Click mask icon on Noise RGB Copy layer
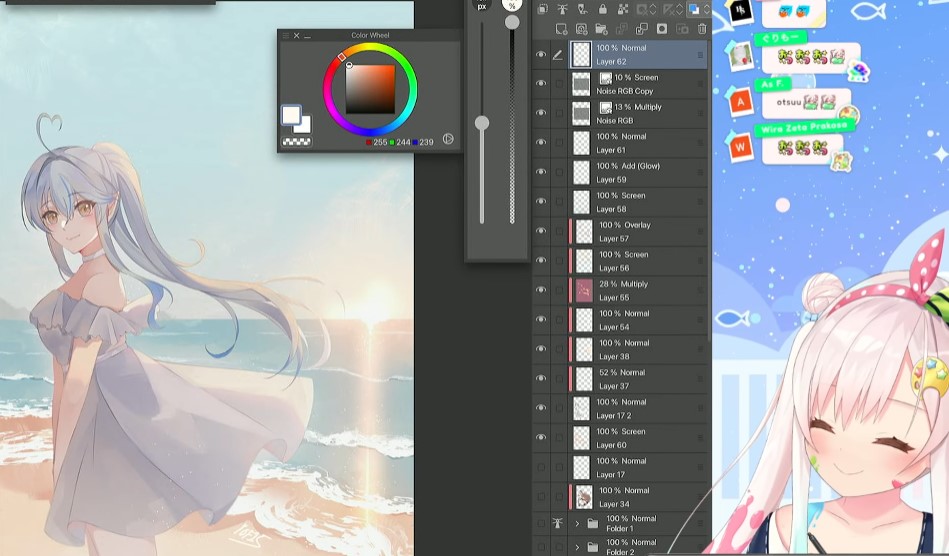949x556 pixels. (605, 78)
